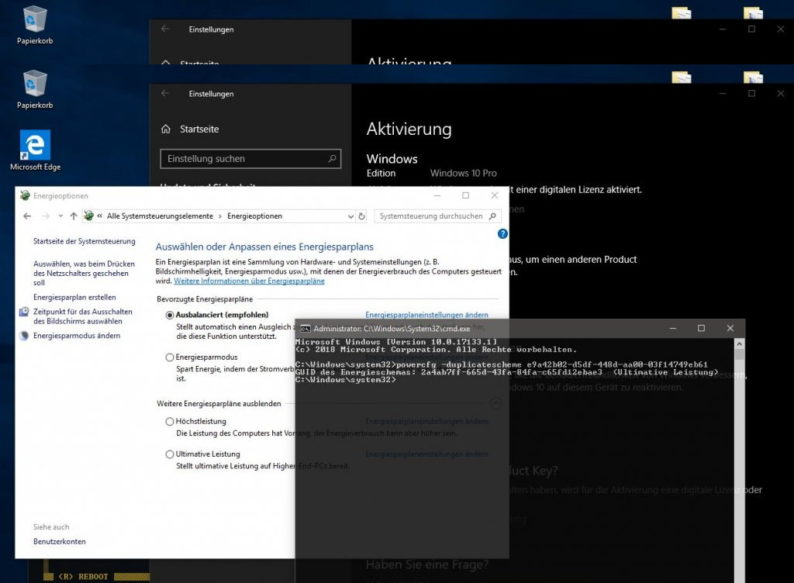Select the Energiesparmodus radio button
This screenshot has height=583, width=794.
click(x=169, y=357)
